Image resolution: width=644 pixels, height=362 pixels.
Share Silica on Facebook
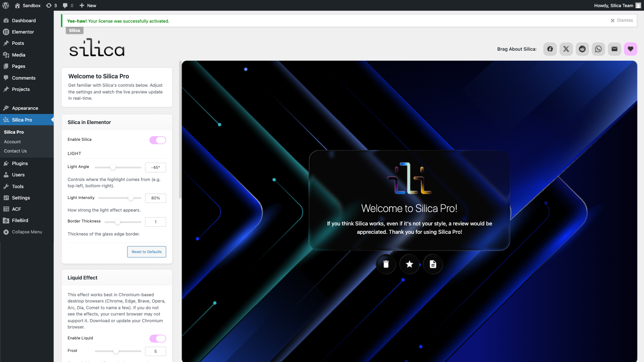(x=550, y=49)
